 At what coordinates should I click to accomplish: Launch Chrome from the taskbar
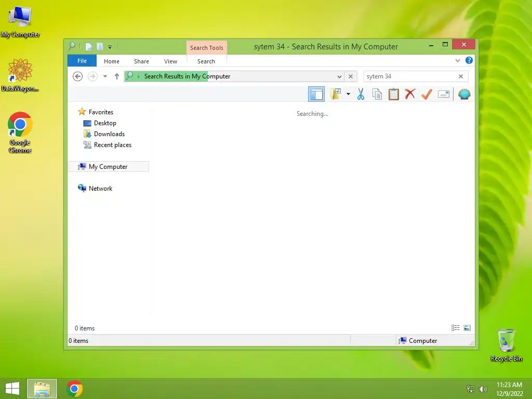[x=74, y=389]
